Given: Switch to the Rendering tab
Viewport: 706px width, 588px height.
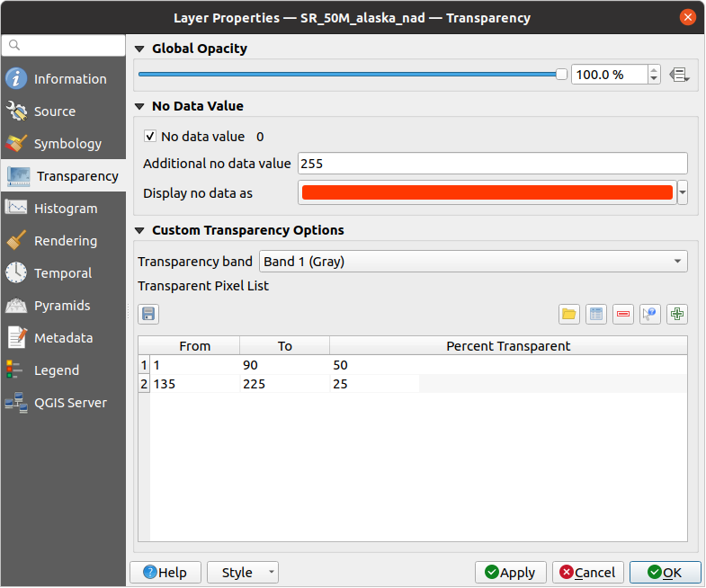Looking at the screenshot, I should 63,241.
